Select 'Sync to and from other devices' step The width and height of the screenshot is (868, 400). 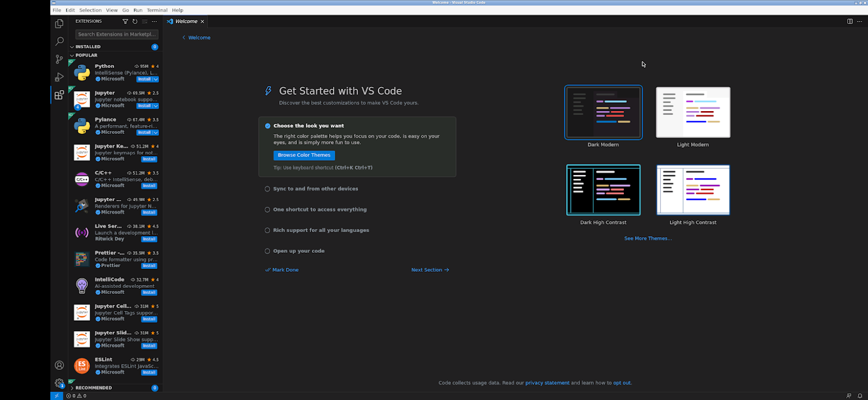[x=315, y=189]
